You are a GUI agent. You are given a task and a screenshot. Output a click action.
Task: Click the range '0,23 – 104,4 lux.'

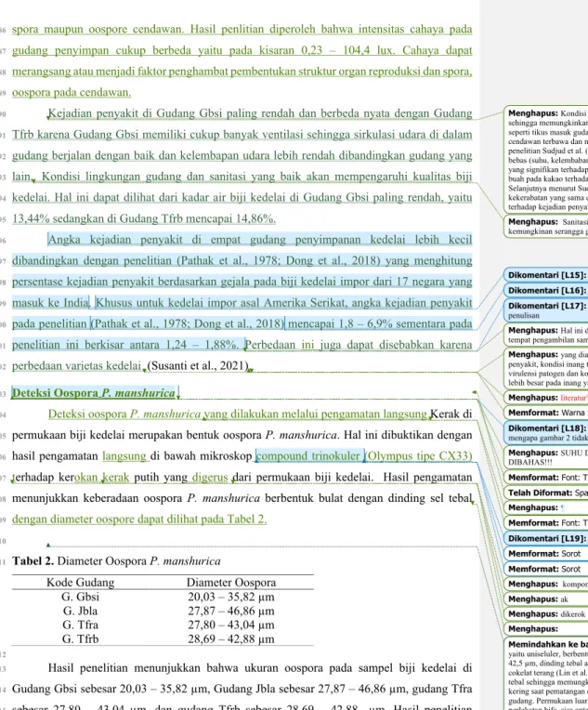(x=348, y=50)
